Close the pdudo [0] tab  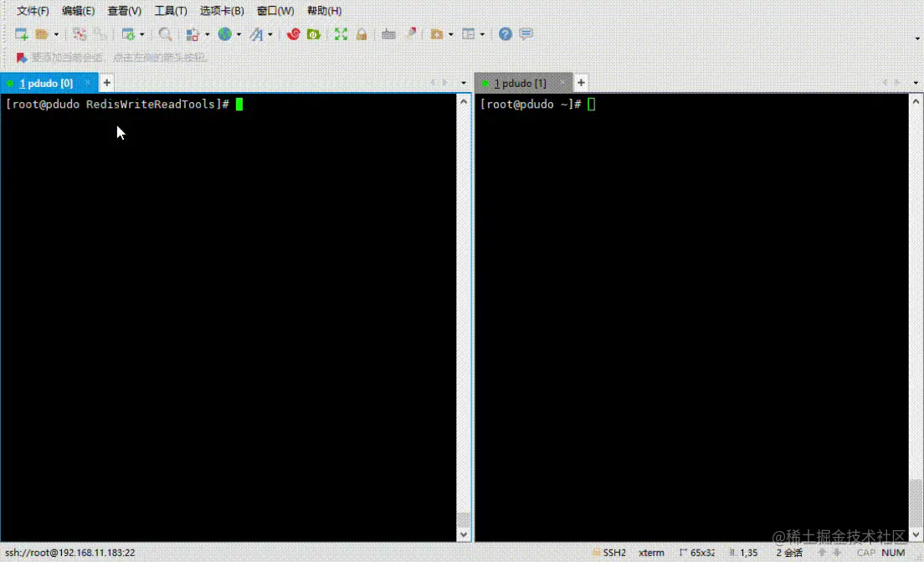pyautogui.click(x=88, y=83)
